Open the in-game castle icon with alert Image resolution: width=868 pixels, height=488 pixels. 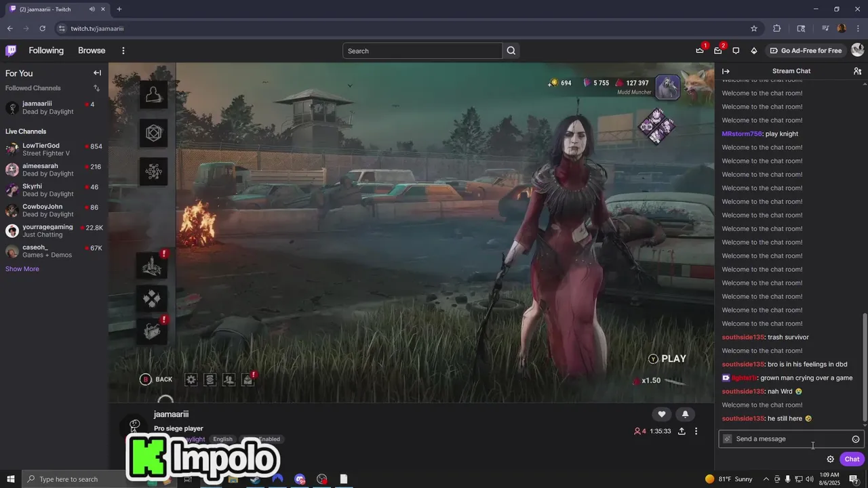(153, 266)
